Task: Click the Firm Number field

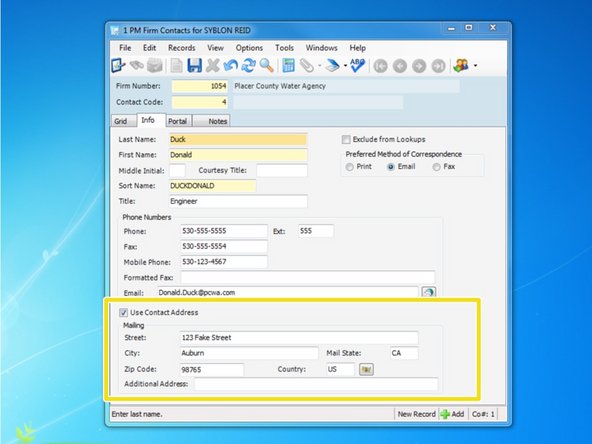Action: coord(200,86)
